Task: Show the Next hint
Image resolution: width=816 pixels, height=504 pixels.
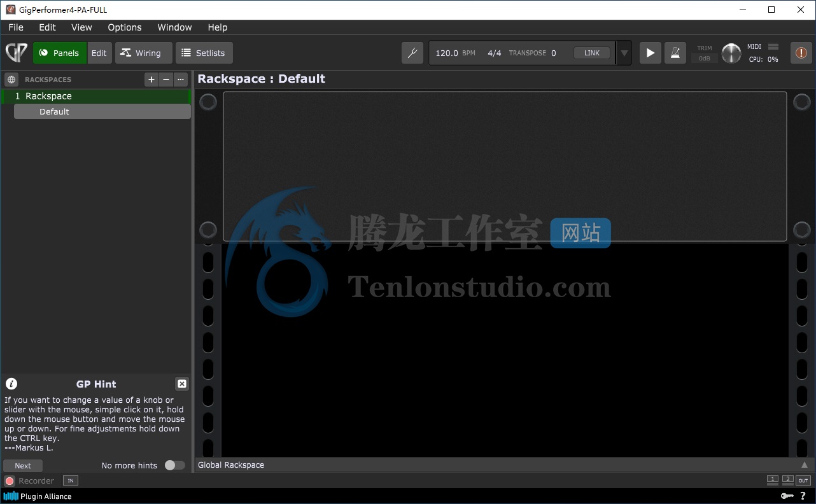Action: pos(23,466)
